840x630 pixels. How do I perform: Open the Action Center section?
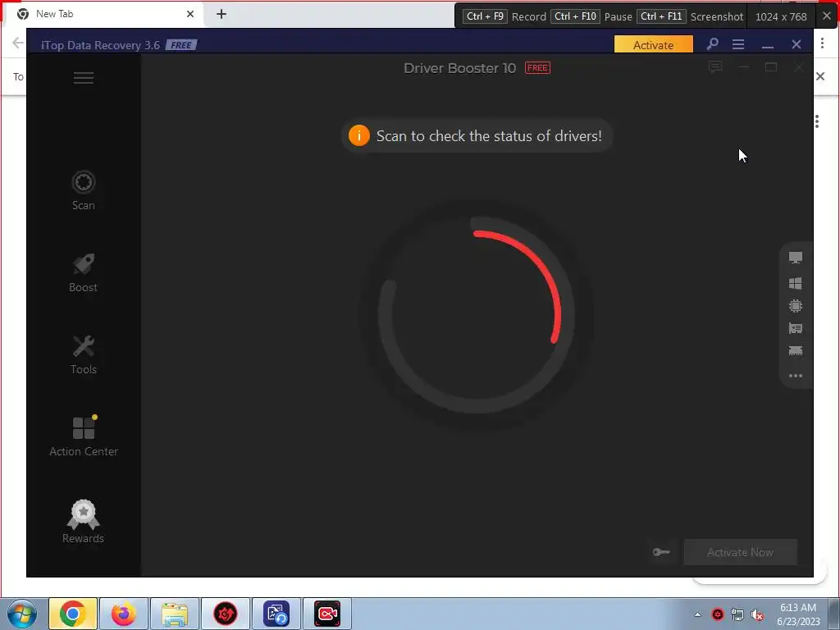click(x=84, y=436)
